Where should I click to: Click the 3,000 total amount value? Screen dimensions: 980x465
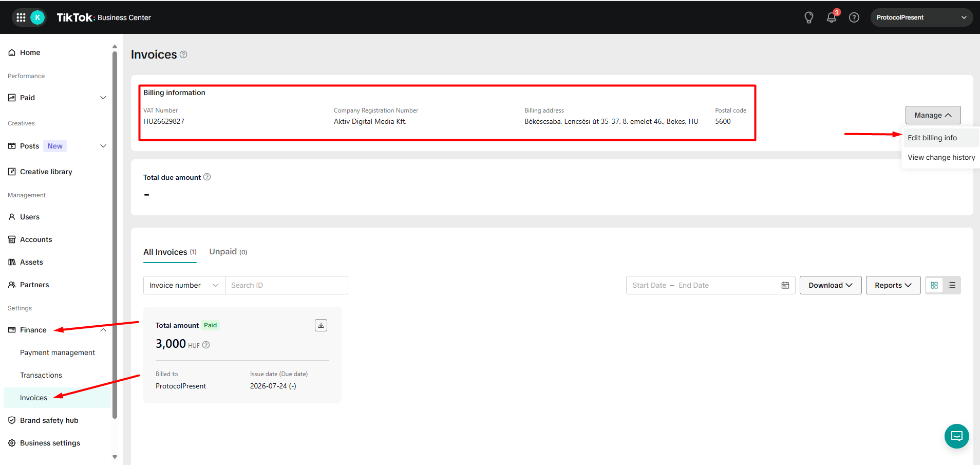coord(171,344)
